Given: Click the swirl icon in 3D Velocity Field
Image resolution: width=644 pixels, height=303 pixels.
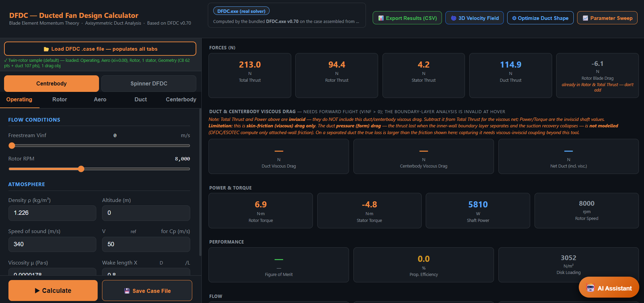Looking at the screenshot, I should (454, 18).
